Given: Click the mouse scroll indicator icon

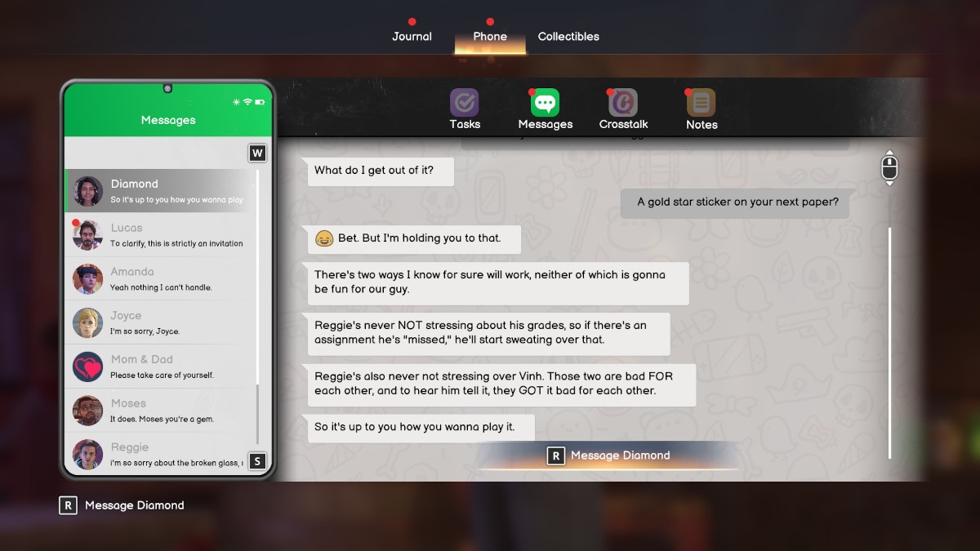Looking at the screenshot, I should 889,168.
